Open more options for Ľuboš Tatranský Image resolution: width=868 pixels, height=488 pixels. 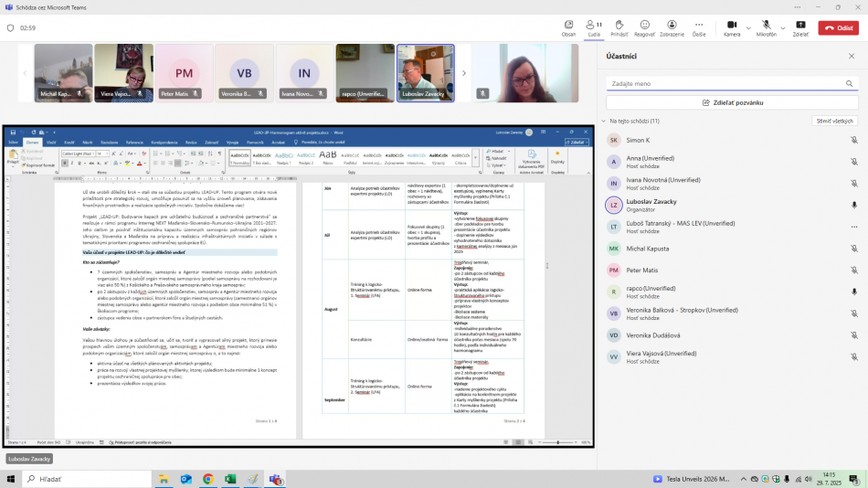pyautogui.click(x=854, y=227)
